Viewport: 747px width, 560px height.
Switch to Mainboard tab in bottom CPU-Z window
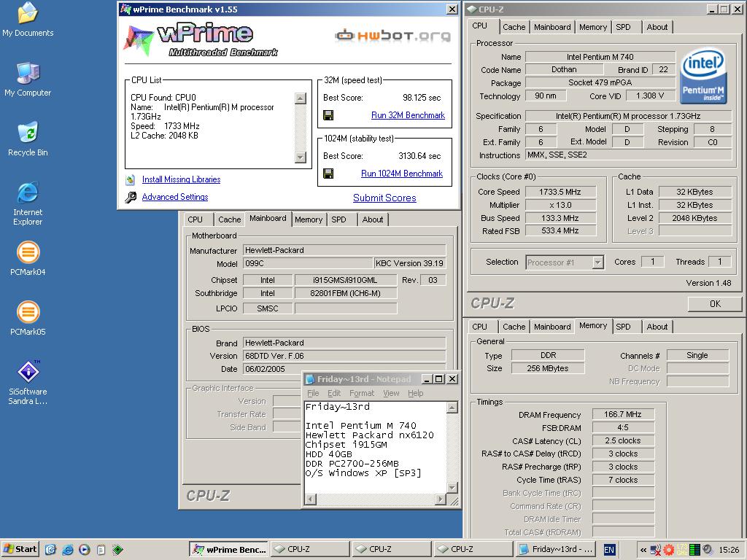click(x=552, y=327)
